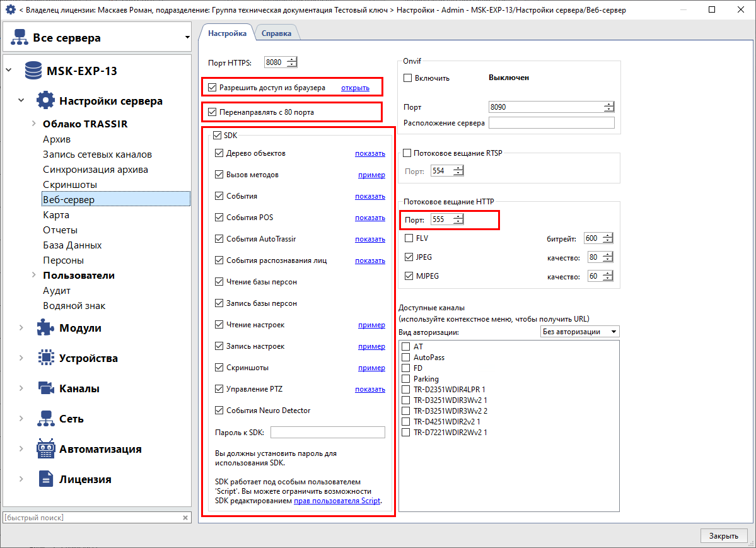The height and width of the screenshot is (548, 756).
Task: Increase JPEG качество with the spinner
Action: (x=608, y=255)
